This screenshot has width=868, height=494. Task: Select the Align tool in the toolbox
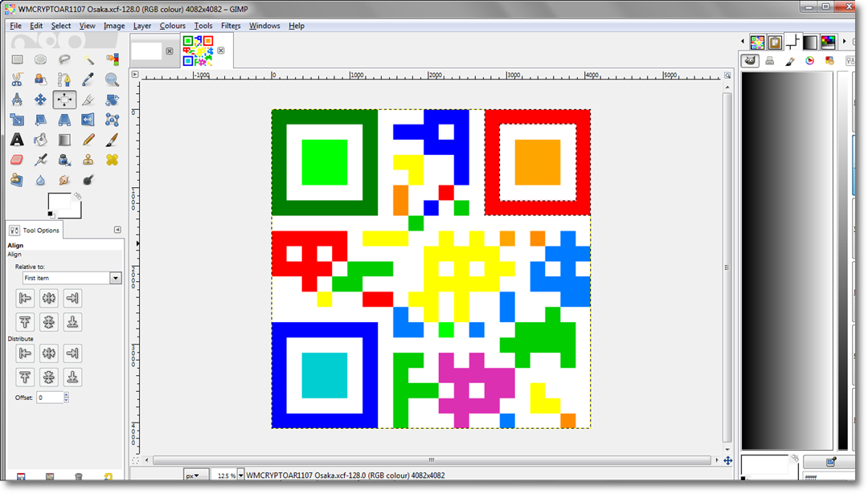(64, 100)
